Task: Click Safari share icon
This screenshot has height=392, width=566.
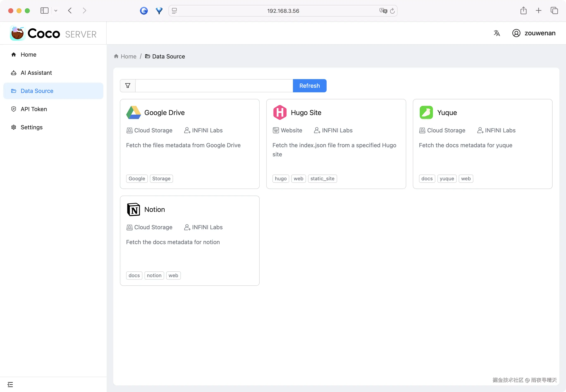Action: [x=523, y=11]
